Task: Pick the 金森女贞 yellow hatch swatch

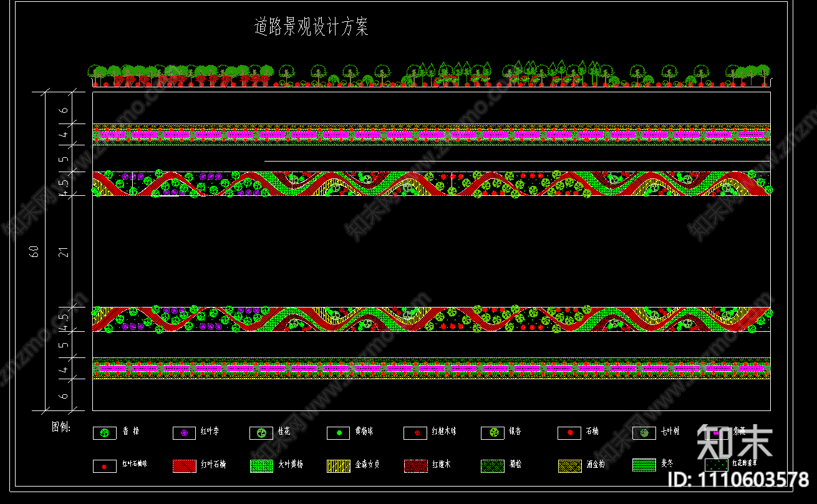Action: pos(339,465)
